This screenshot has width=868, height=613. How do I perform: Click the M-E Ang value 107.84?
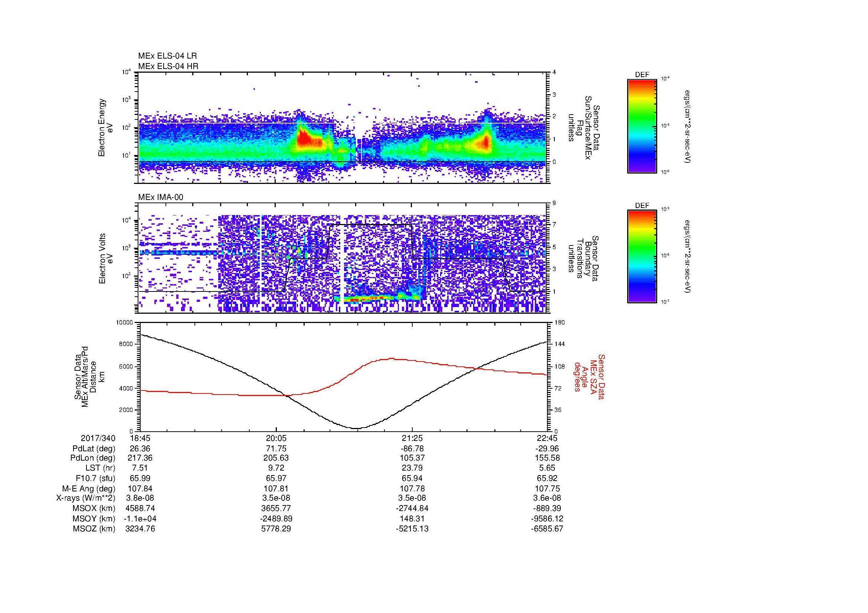coord(140,489)
